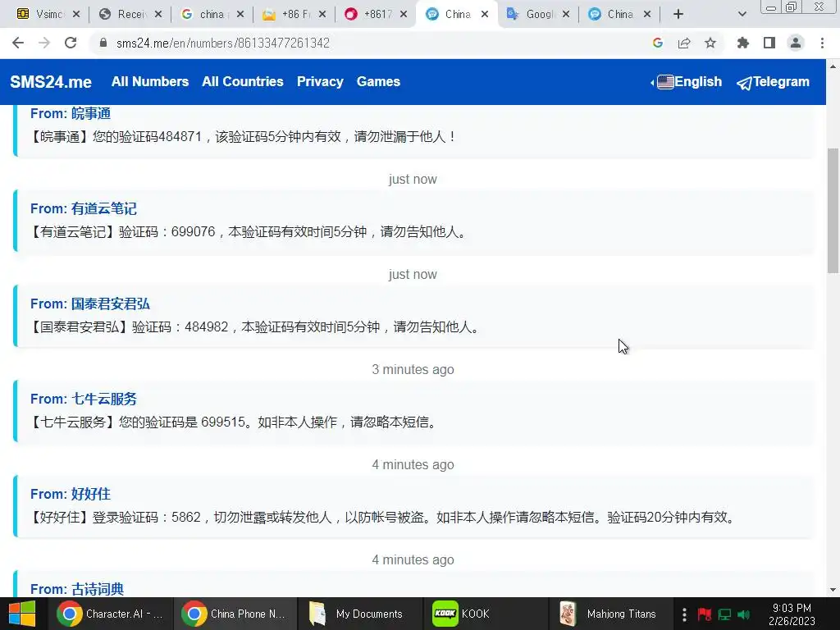Close the +8617 tab
The image size is (840, 630).
point(404,15)
